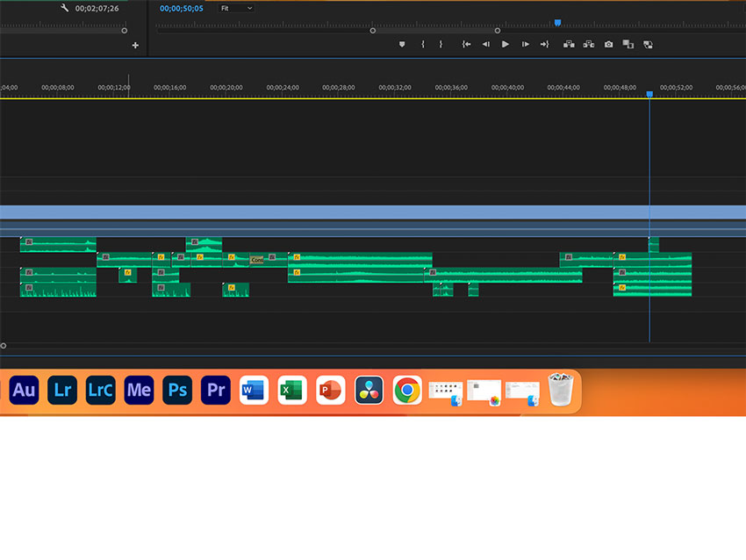Image resolution: width=746 pixels, height=560 pixels.
Task: Click the Extract button icon
Action: (588, 44)
